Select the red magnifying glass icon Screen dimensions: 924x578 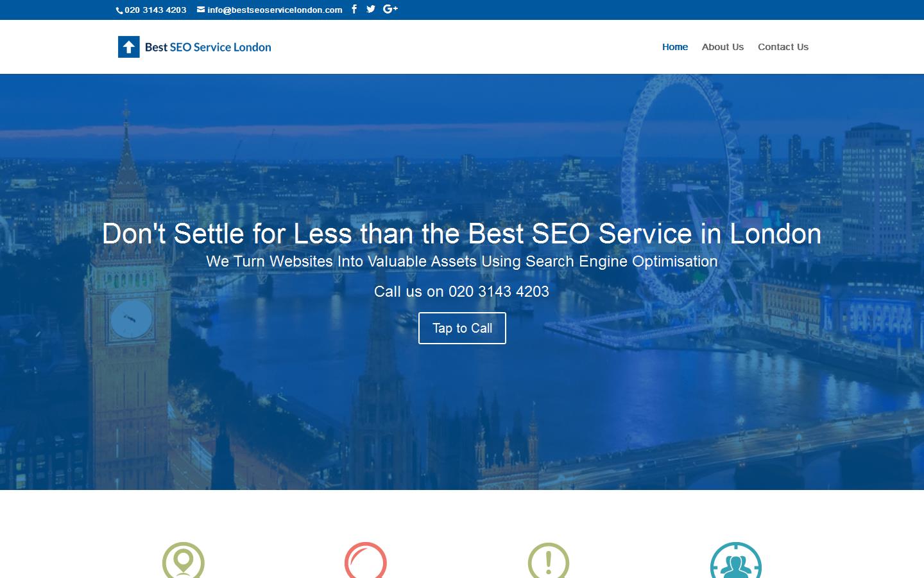(366, 562)
